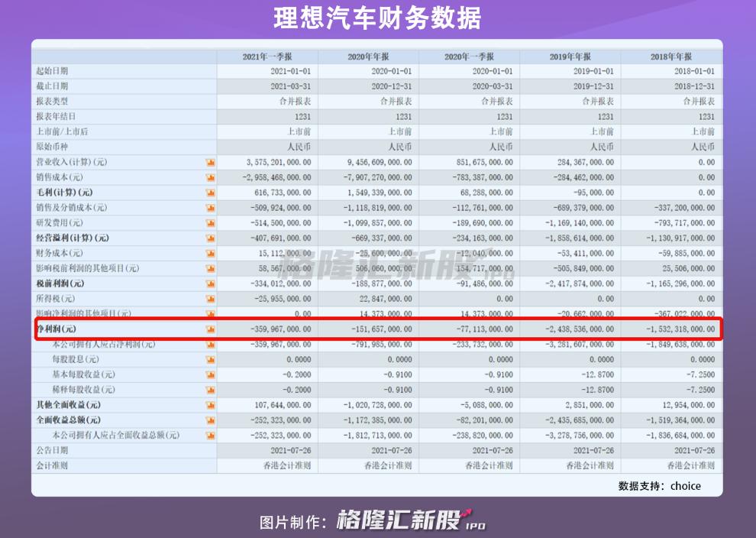Click other comprehensive income value 107,644,000.00
Screen dimensions: 756x538
tap(283, 405)
